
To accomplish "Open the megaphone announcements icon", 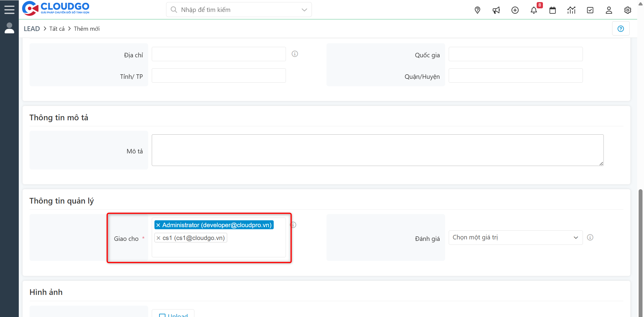I will 496,10.
